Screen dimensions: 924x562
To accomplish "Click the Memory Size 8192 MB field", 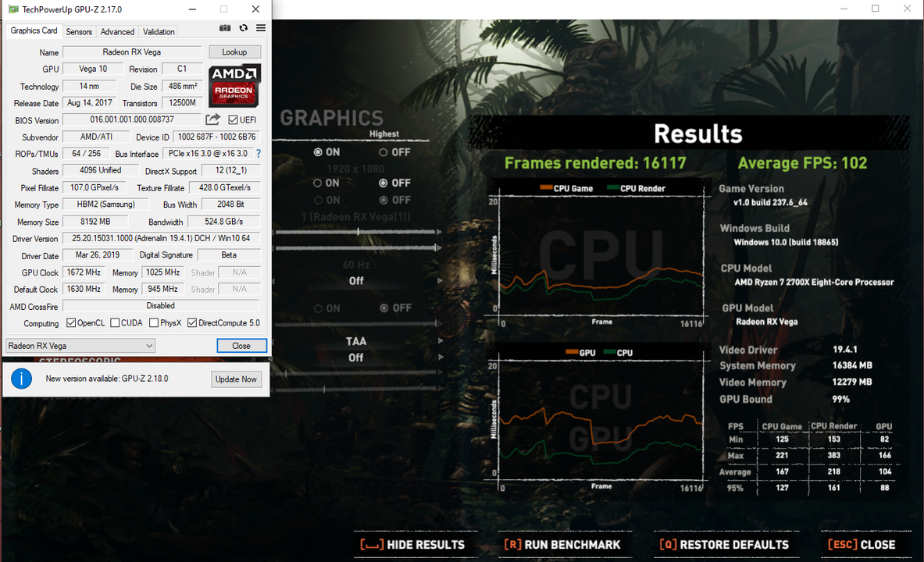I will (95, 222).
